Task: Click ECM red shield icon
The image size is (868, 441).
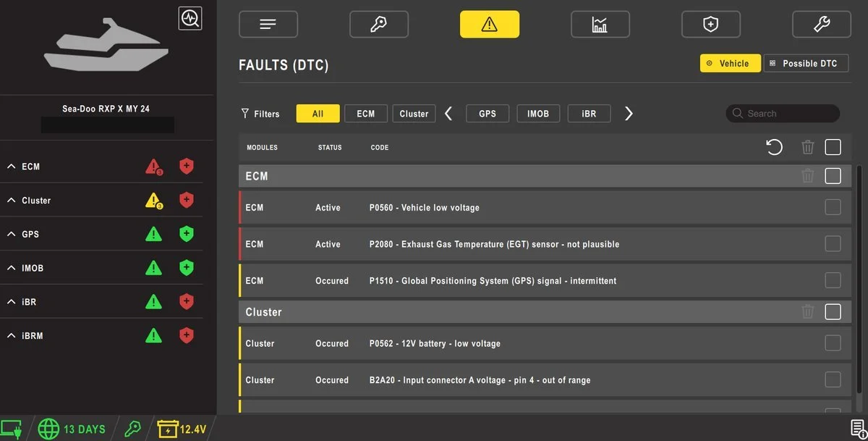Action: [x=187, y=166]
